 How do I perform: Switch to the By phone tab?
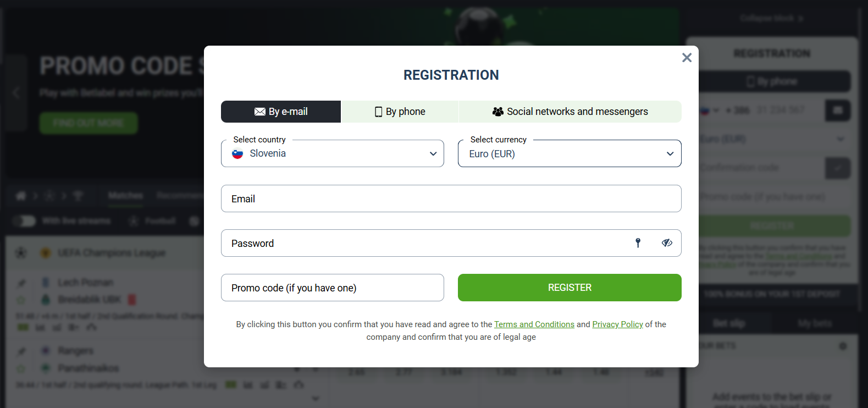400,112
